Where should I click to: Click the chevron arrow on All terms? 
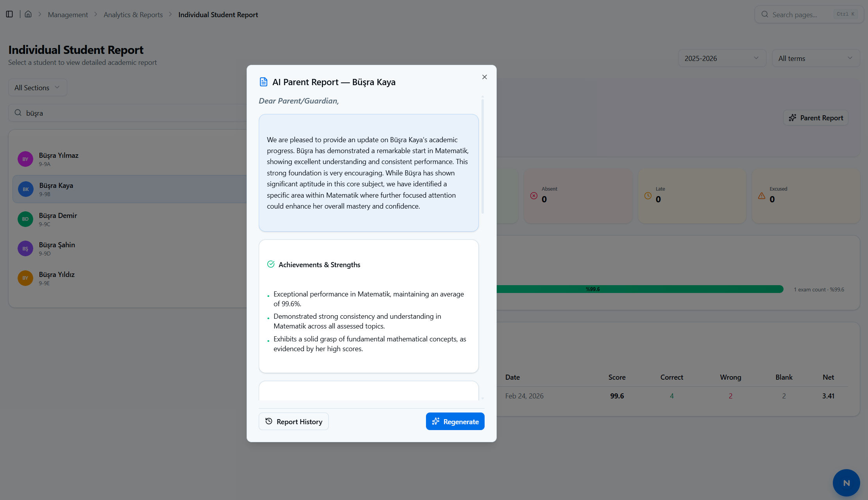coord(850,58)
